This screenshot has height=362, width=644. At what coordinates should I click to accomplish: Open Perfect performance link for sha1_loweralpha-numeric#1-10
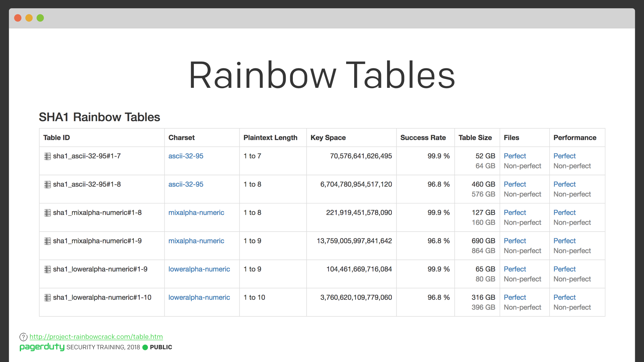[565, 297]
